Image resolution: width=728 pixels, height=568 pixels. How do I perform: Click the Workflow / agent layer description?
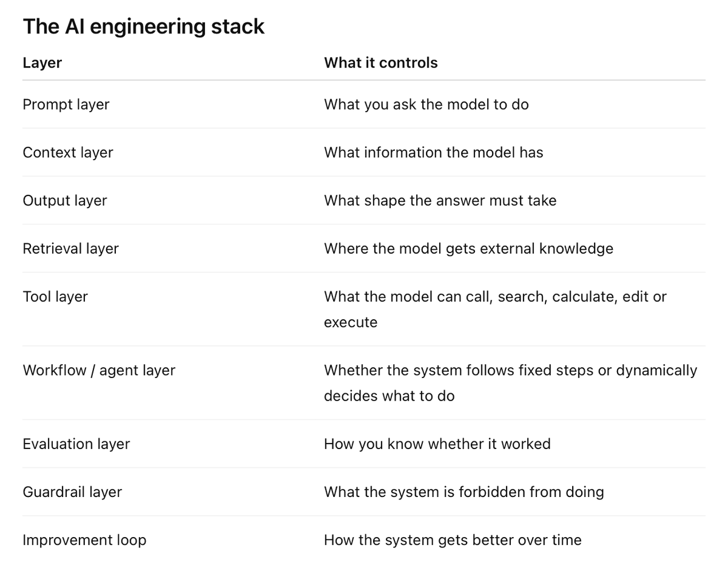coord(511,383)
